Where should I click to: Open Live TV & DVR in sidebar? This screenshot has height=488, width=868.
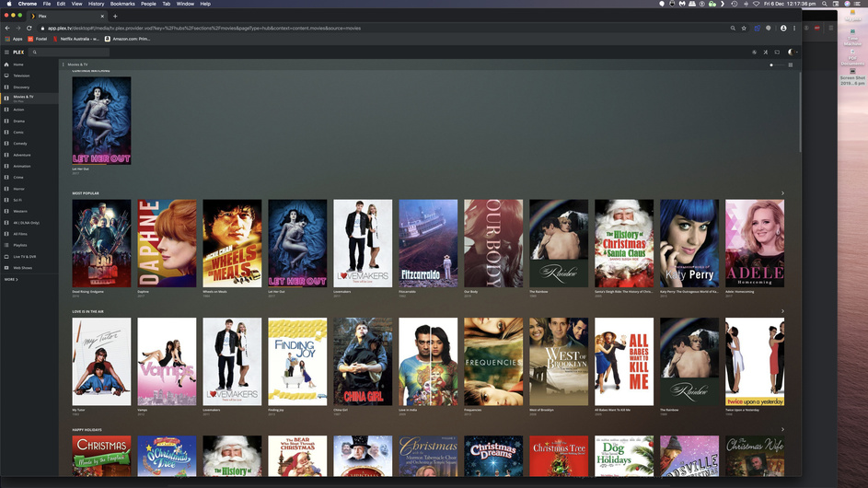(29, 257)
